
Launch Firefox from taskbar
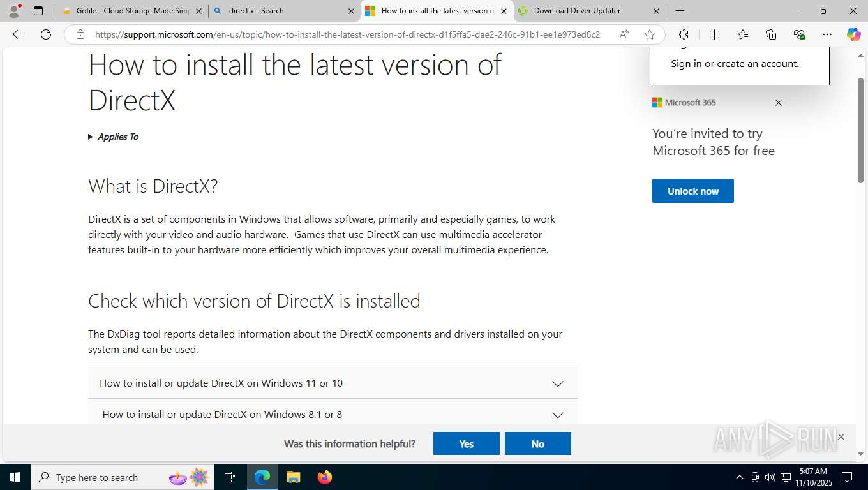point(324,477)
